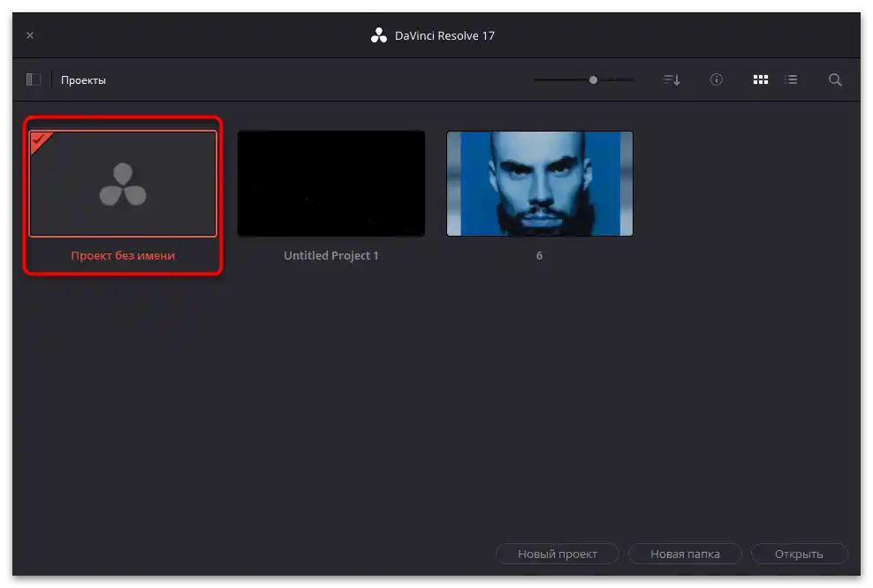Click the DaVinci Resolve logo in title bar
Viewport: 873px width, 588px height.
coord(379,35)
